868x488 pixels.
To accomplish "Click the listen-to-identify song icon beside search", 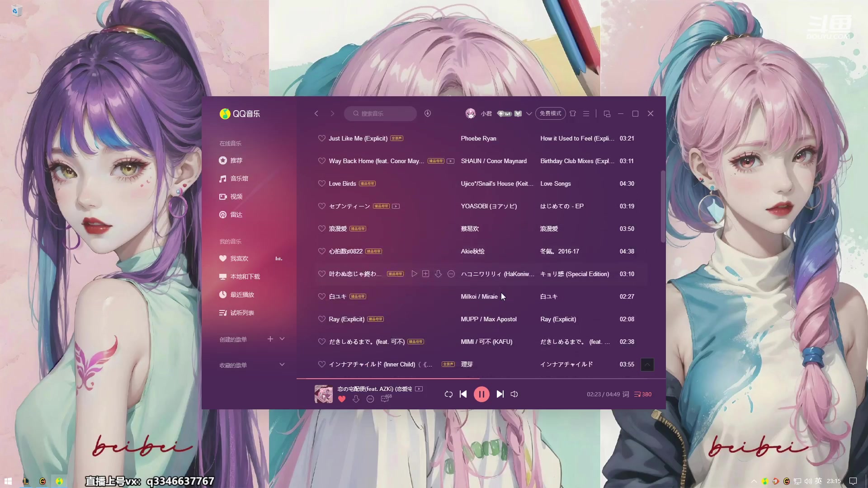I will (x=428, y=113).
